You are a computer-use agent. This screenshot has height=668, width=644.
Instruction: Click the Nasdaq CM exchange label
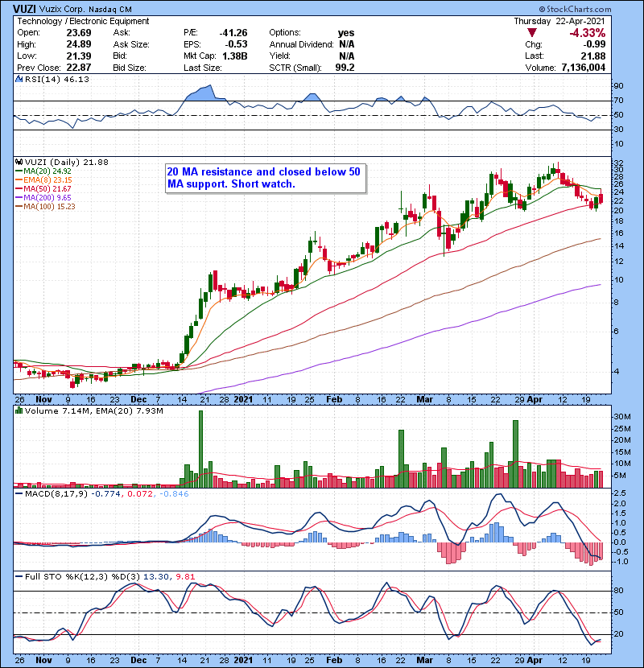coord(110,10)
